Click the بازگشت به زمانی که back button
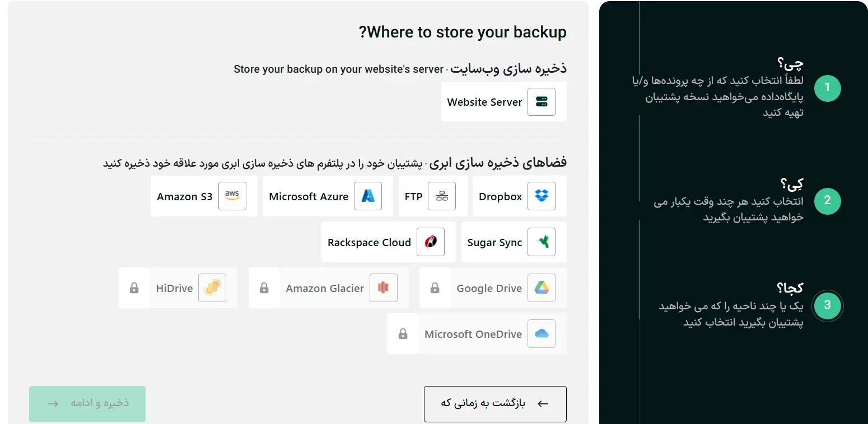 click(x=495, y=404)
